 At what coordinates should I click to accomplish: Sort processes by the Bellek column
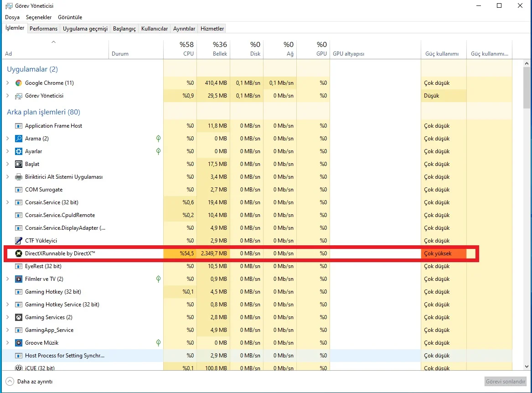[x=213, y=49]
